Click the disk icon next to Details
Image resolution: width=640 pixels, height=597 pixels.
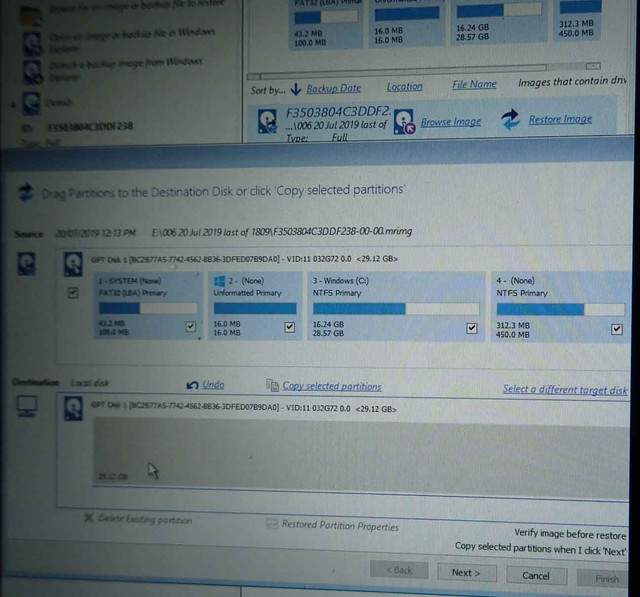pos(31,102)
